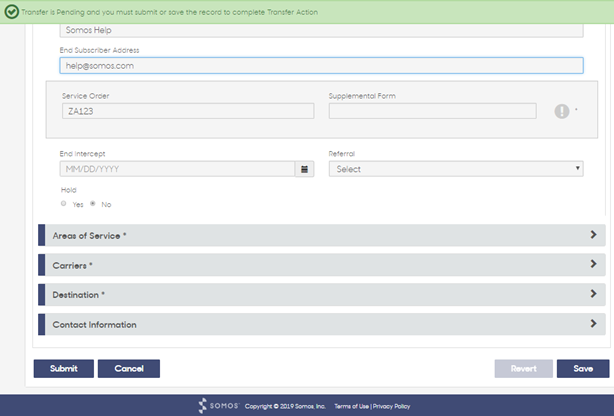The width and height of the screenshot is (614, 416).
Task: Select the Hold No radio button
Action: coord(93,204)
